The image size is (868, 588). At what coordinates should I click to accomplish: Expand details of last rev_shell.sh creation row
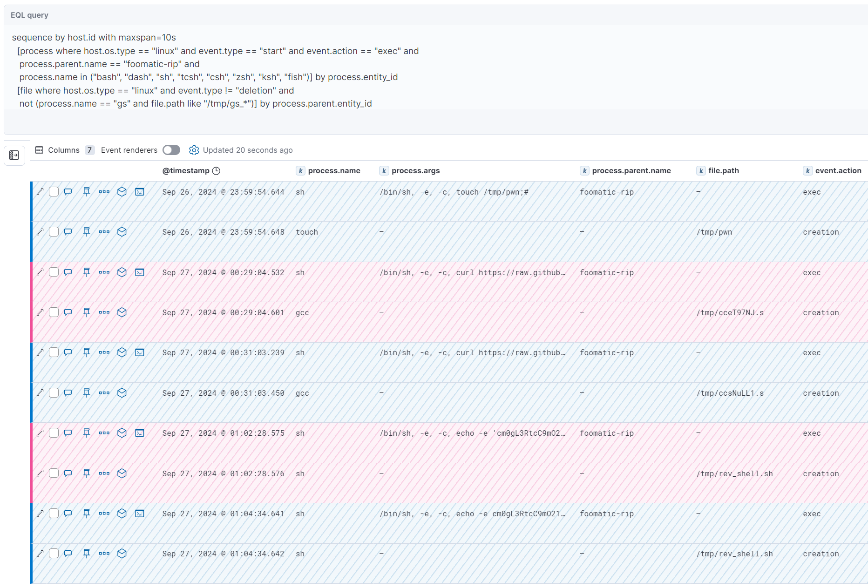pyautogui.click(x=40, y=554)
